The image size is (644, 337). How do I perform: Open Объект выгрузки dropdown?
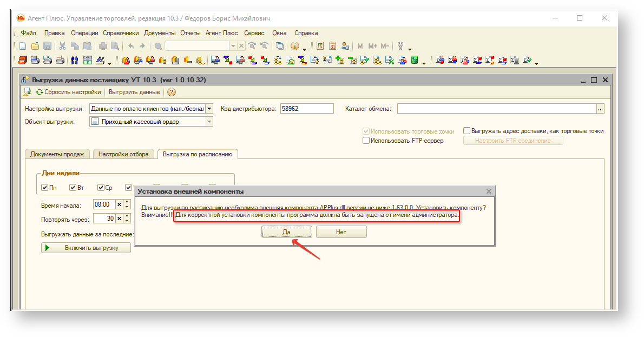tap(209, 122)
